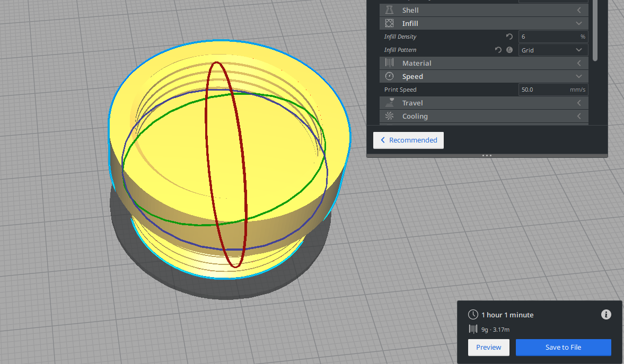The height and width of the screenshot is (364, 624).
Task: Click the '1 hour 1 minute' estimate
Action: (x=507, y=315)
